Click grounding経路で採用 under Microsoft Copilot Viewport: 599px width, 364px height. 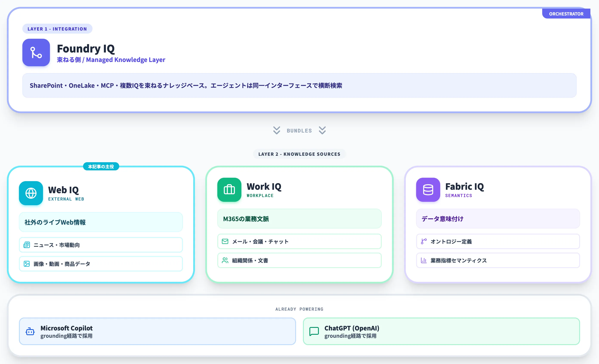point(66,336)
